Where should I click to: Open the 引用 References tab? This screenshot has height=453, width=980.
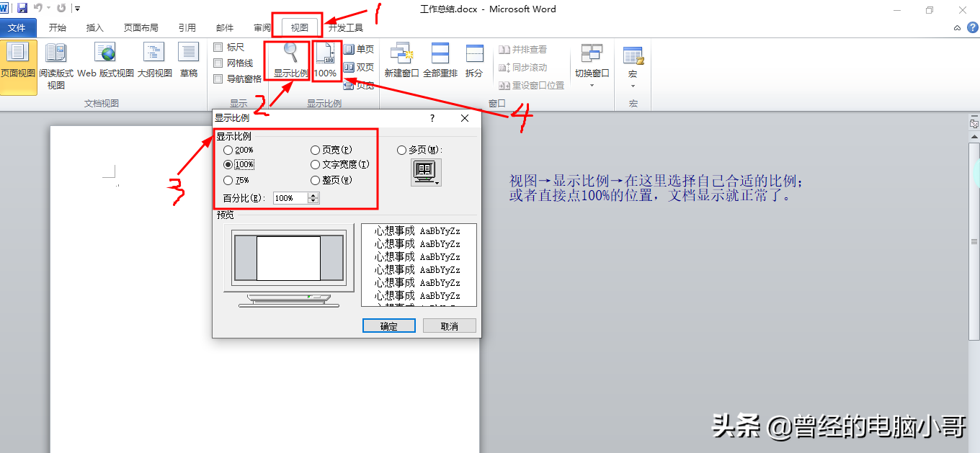(187, 28)
